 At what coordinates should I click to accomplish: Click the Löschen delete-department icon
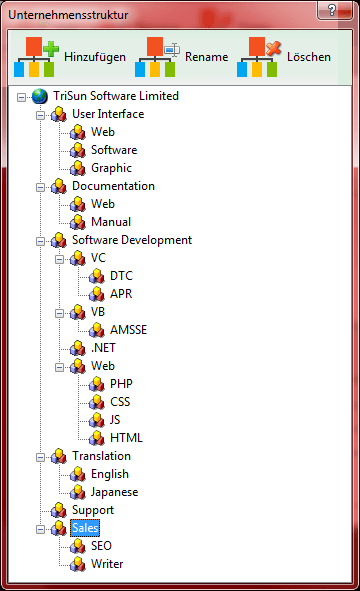click(x=259, y=57)
